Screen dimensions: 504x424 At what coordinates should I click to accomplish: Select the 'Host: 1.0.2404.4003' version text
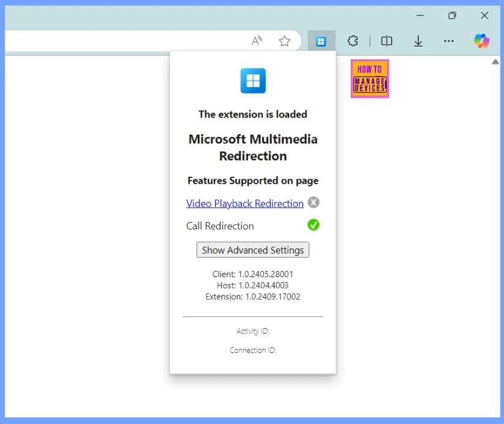pos(253,285)
